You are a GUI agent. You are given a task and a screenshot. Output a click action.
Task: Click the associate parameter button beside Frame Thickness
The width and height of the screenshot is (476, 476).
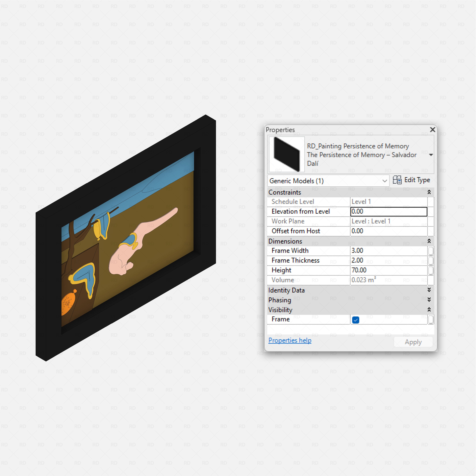[x=431, y=260]
